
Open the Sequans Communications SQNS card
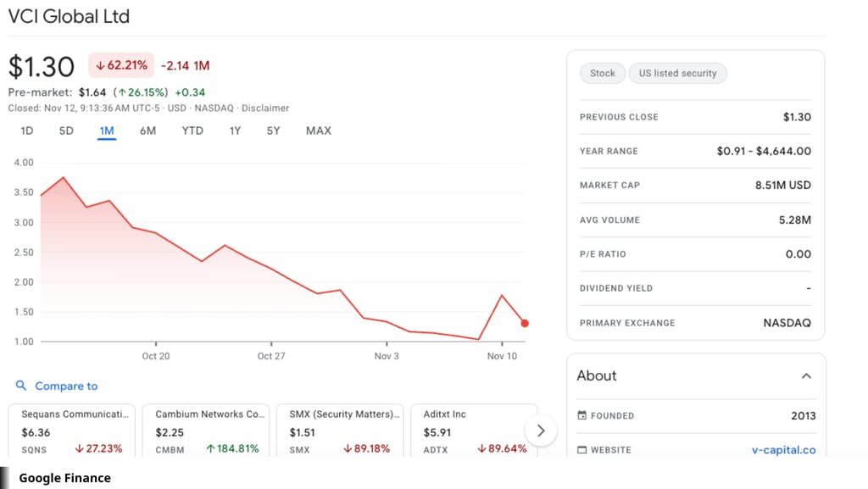[72, 431]
